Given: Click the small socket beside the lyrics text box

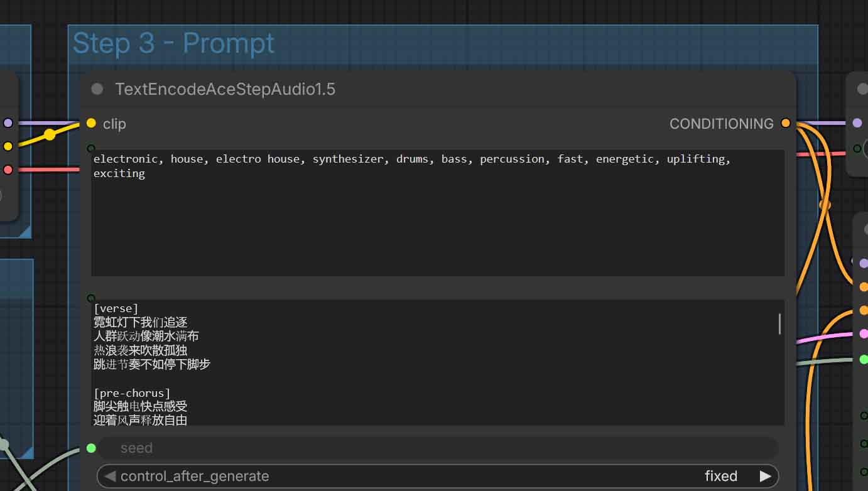Looking at the screenshot, I should click(91, 298).
